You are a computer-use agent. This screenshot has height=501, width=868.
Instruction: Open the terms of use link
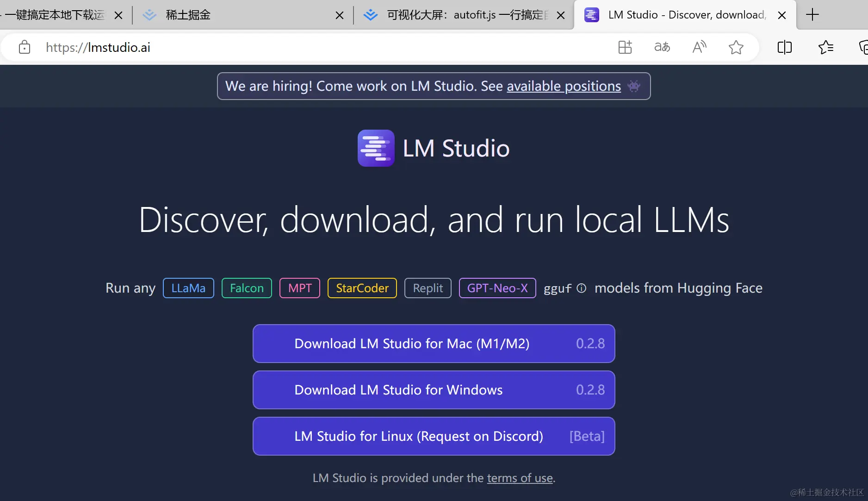click(x=520, y=478)
